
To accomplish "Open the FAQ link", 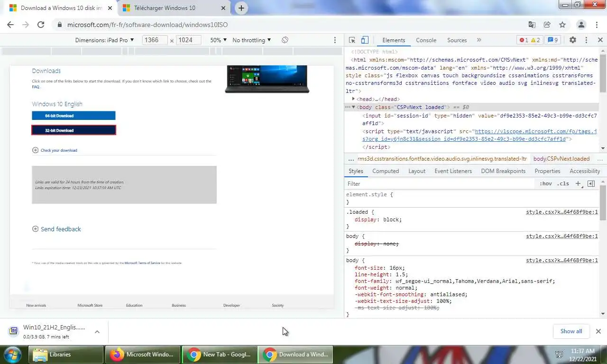I will 36,87.
